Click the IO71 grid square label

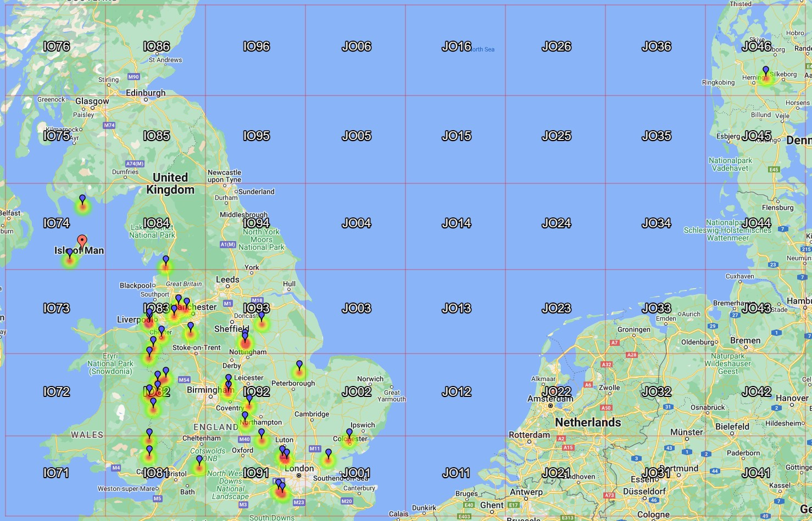click(57, 473)
